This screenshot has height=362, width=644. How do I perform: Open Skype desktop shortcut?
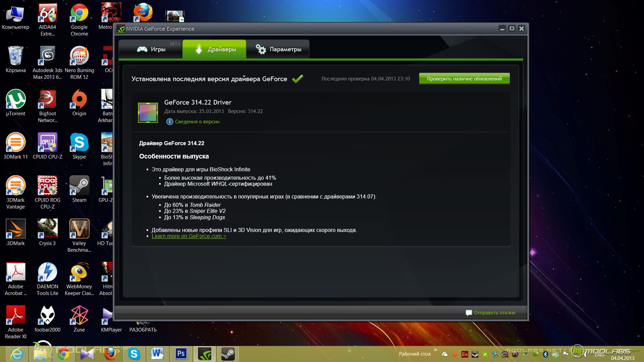coord(79,146)
